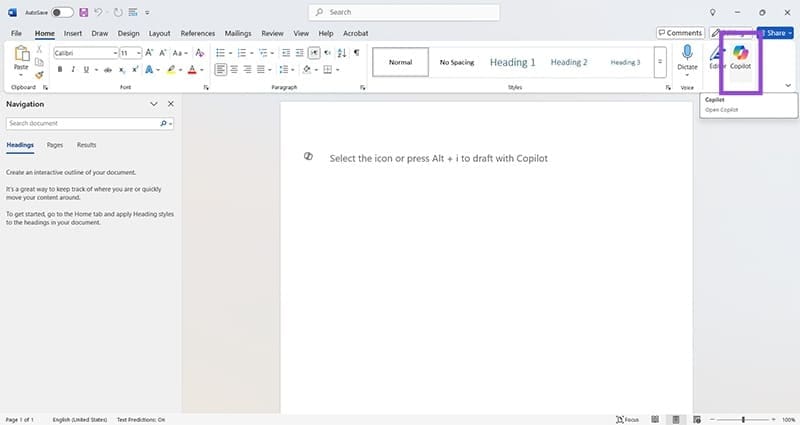Open the Calibri font name dropdown
This screenshot has height=425, width=800.
click(114, 52)
